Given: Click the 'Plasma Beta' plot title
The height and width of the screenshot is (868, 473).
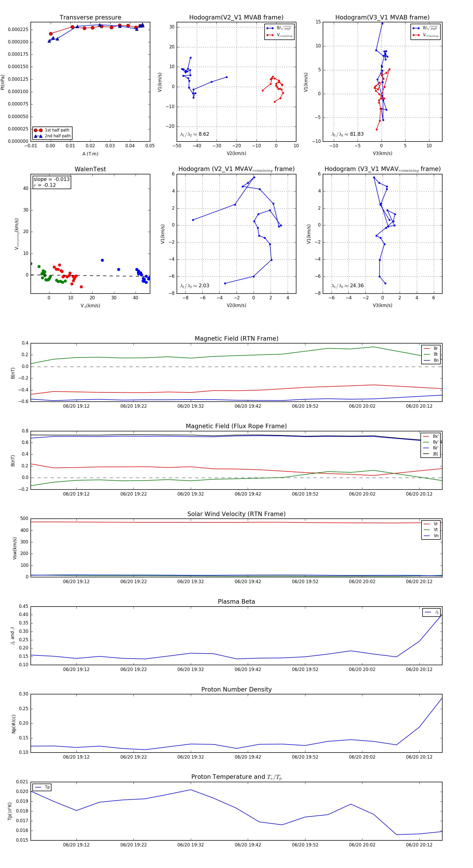Looking at the screenshot, I should click(x=236, y=602).
